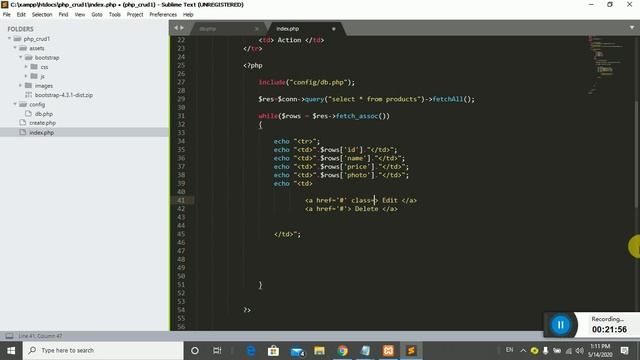Collapse the assets folder

coord(15,48)
